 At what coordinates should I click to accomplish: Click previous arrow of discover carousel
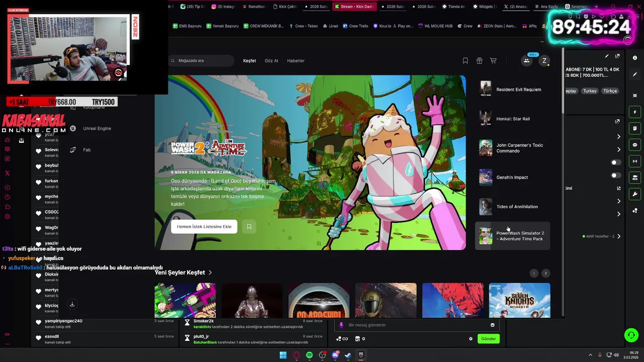(x=534, y=273)
